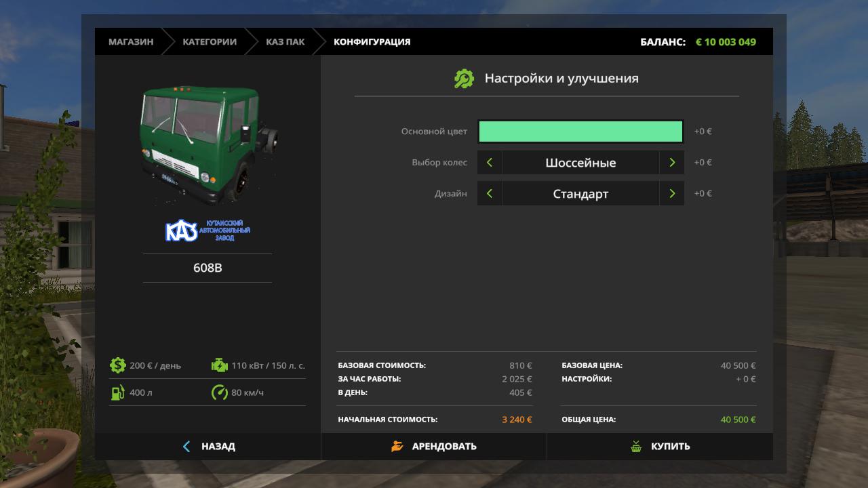This screenshot has height=488, width=868.
Task: Go to Категории breadcrumb
Action: click(210, 42)
